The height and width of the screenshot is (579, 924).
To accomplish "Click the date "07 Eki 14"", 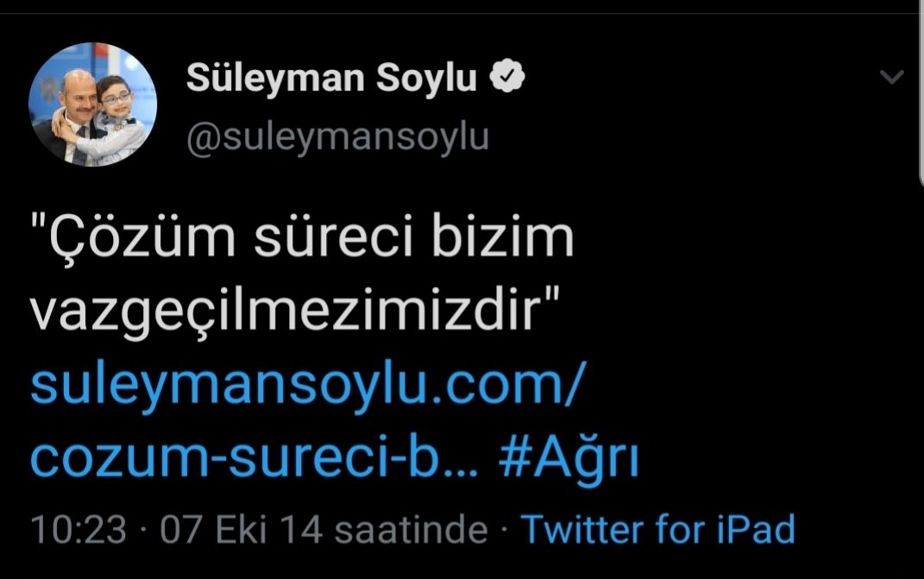I will 241,530.
